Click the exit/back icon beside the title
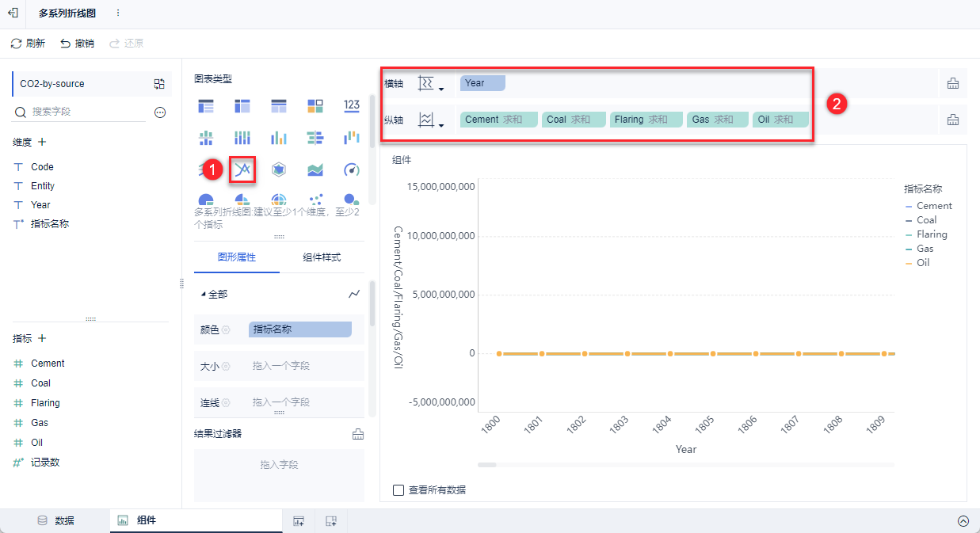 pos(13,13)
